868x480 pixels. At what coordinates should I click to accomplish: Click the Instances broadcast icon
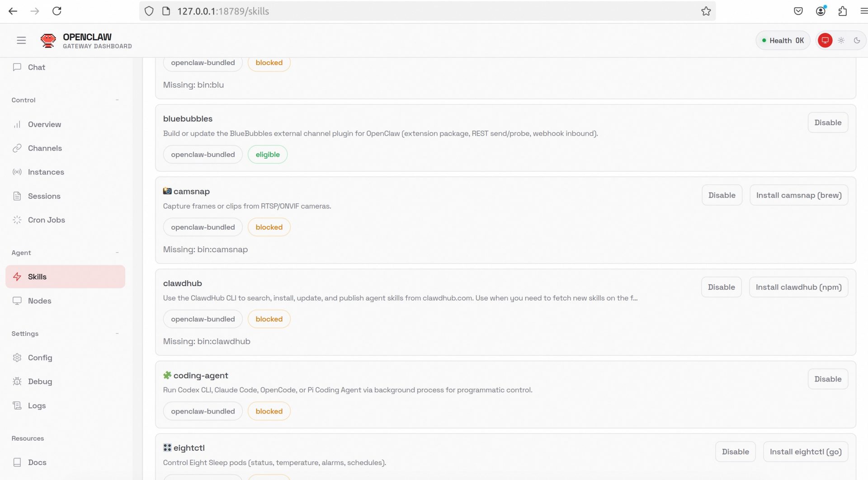(17, 172)
